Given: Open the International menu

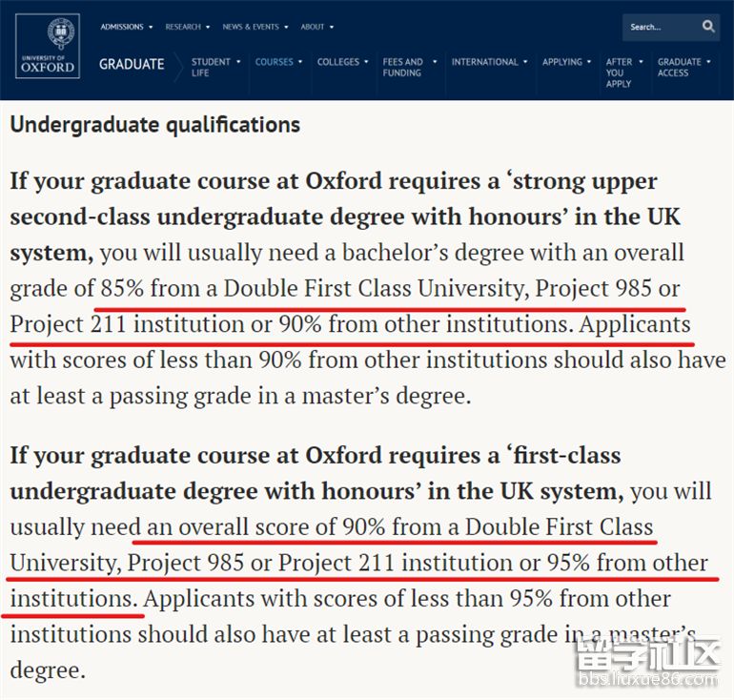Looking at the screenshot, I should point(489,62).
